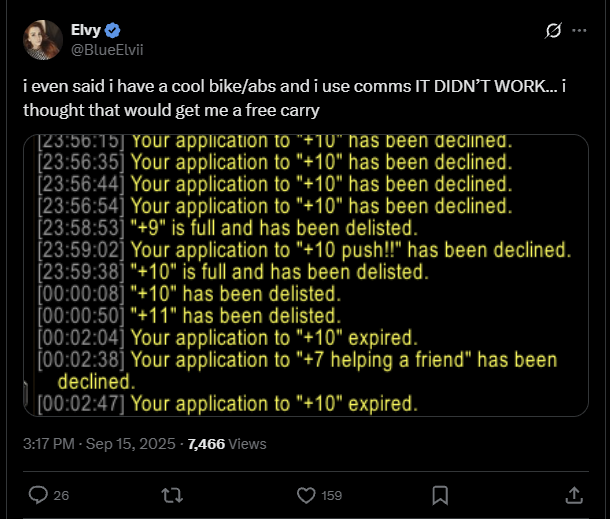Click the "+11" has been delisted line
This screenshot has height=519, width=610.
(189, 316)
